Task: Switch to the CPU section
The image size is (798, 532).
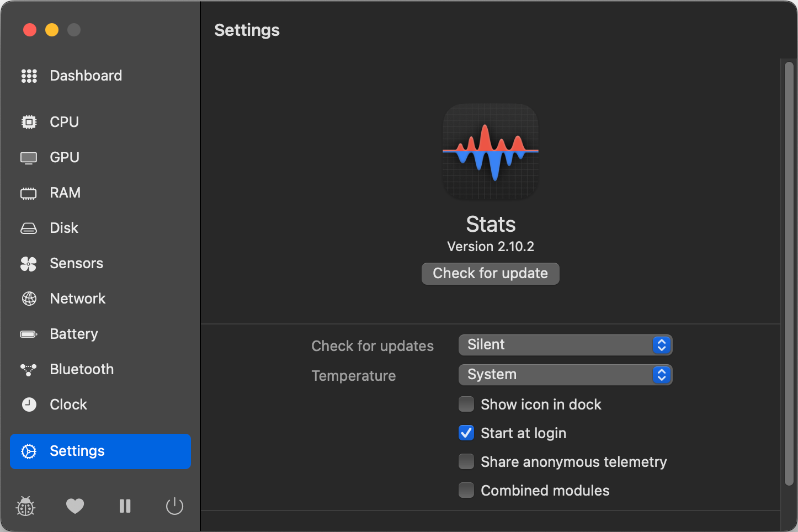Action: pos(65,122)
